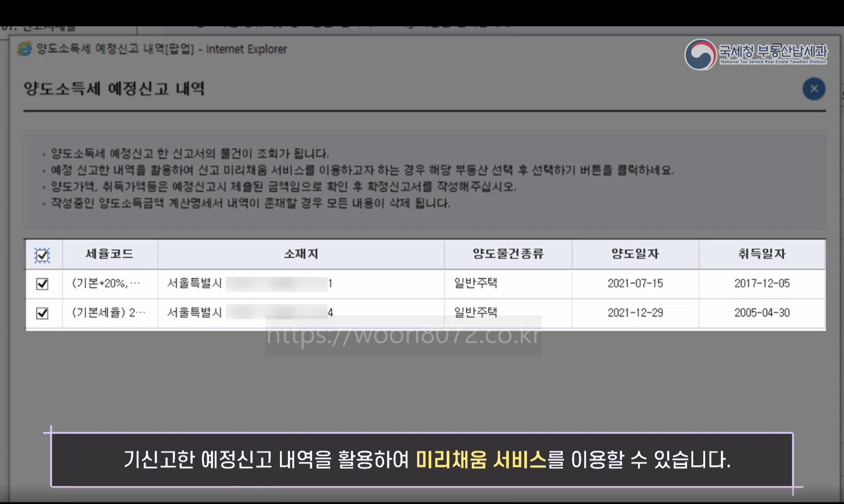Select the (기본+20%,… tax code cell

tap(106, 283)
